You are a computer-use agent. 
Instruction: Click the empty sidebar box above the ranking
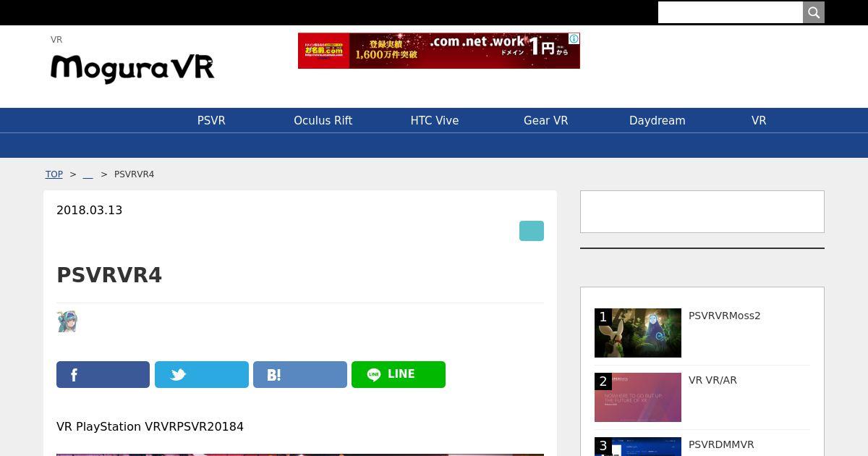coord(702,212)
